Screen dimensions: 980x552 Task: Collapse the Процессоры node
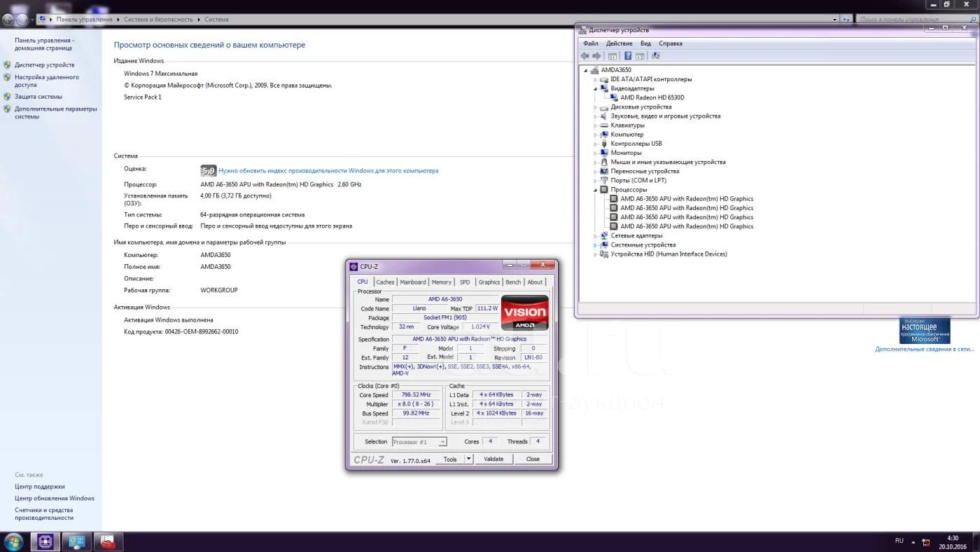tap(596, 190)
